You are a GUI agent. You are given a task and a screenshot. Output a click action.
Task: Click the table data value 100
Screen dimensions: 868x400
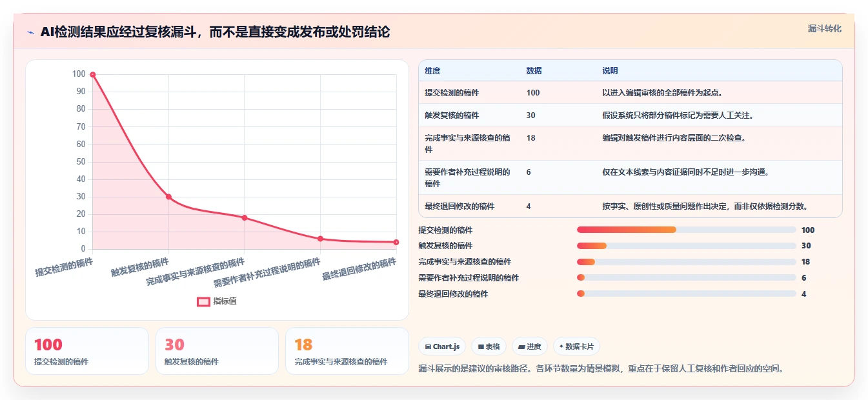point(533,93)
